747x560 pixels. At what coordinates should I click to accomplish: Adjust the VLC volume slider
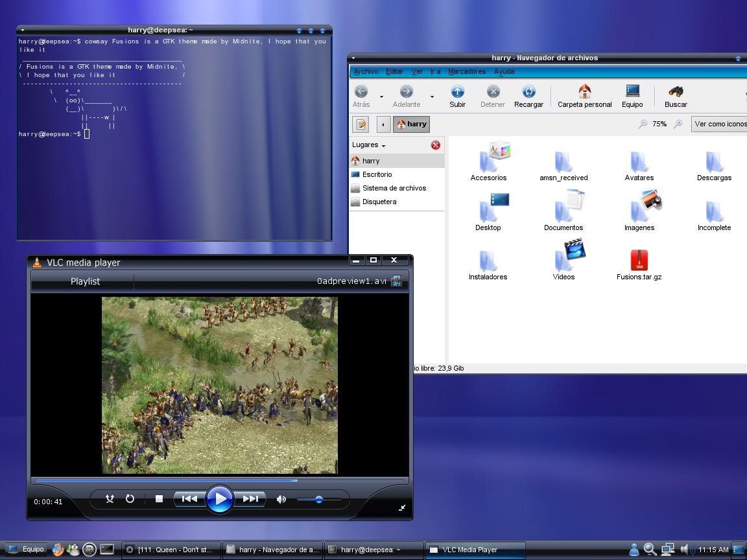[319, 499]
